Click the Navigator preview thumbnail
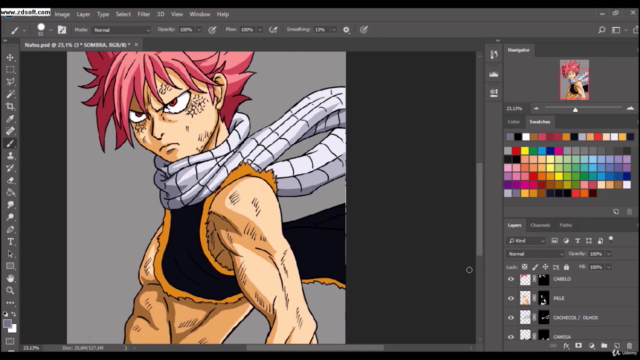This screenshot has height=360, width=640. coord(574,80)
